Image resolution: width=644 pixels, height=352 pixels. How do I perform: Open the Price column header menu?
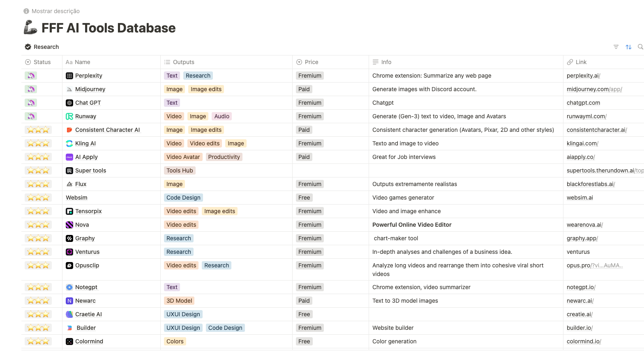coord(311,62)
